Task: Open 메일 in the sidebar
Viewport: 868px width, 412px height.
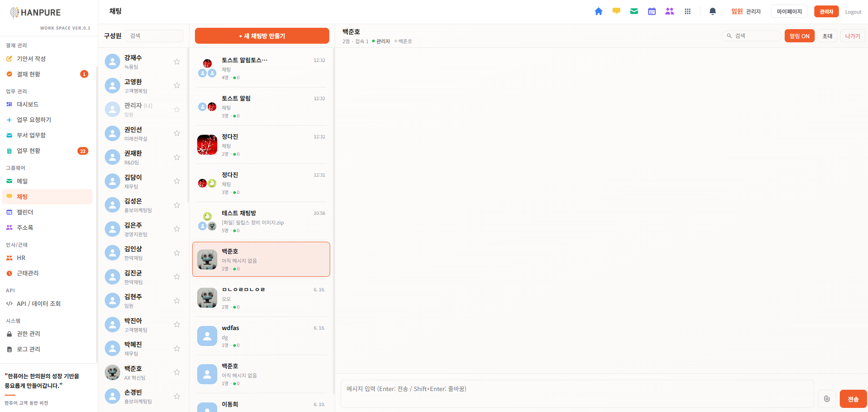Action: (47, 181)
